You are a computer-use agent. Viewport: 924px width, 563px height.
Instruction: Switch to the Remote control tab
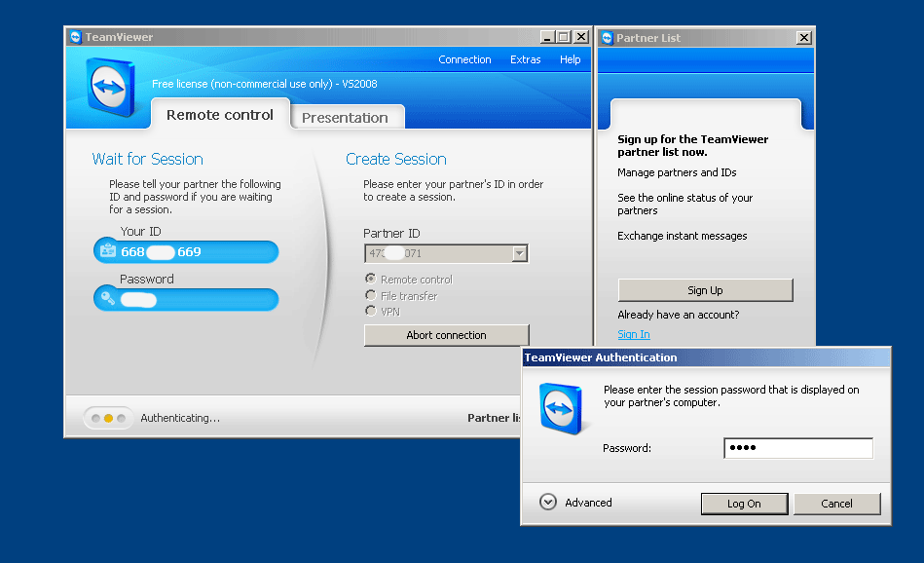click(x=220, y=114)
